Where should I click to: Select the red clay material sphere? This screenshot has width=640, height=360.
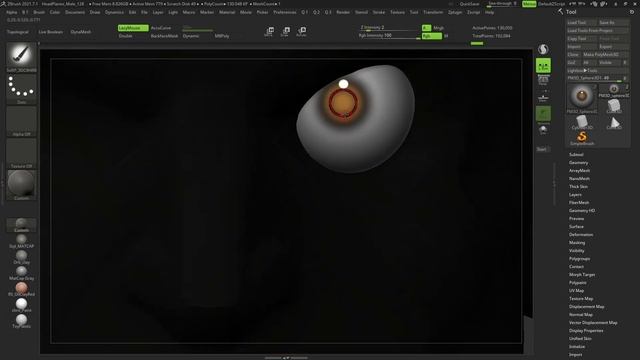click(21, 289)
